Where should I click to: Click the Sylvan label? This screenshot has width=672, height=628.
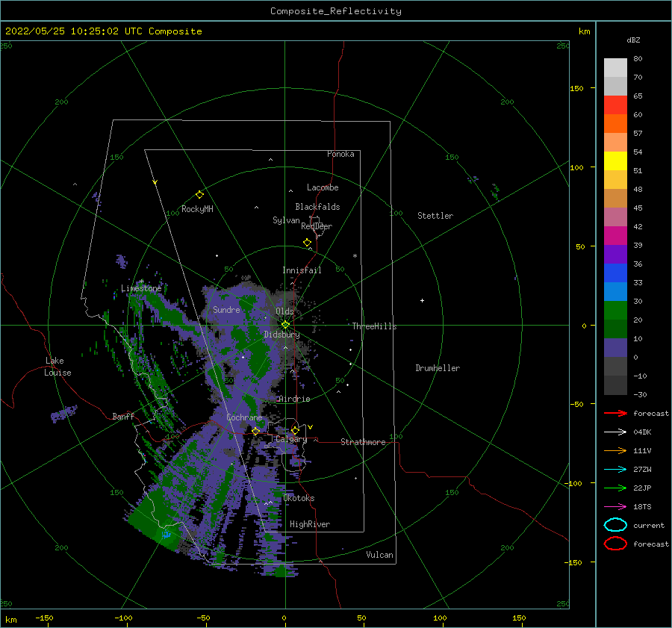click(x=286, y=220)
